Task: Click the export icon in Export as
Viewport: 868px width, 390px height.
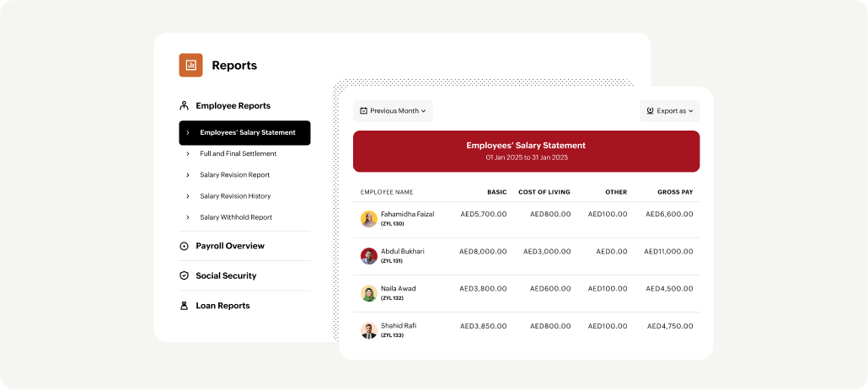Action: 650,111
